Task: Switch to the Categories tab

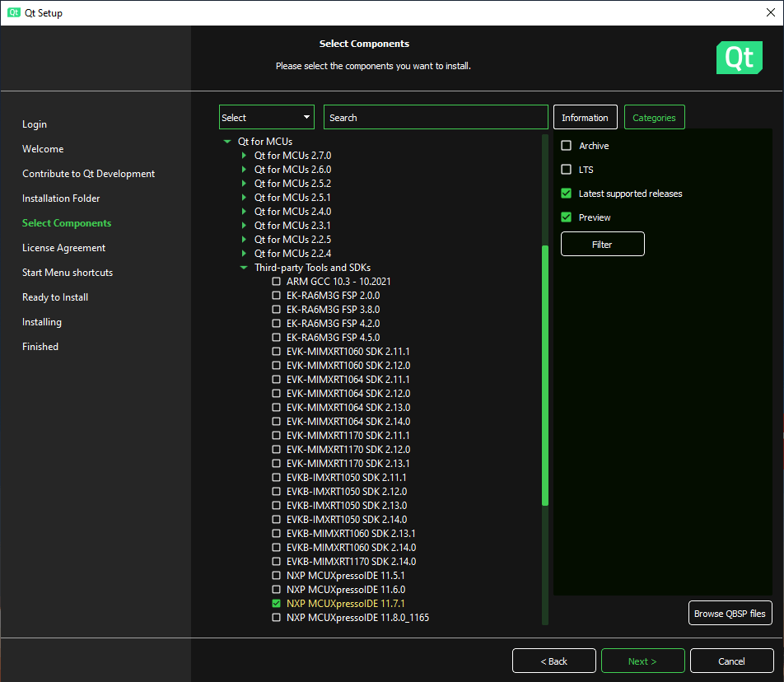Action: pos(654,118)
